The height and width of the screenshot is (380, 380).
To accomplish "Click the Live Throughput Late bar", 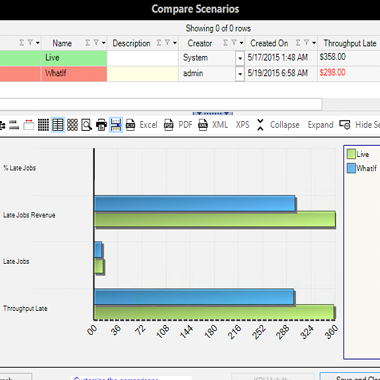I will coord(214,312).
